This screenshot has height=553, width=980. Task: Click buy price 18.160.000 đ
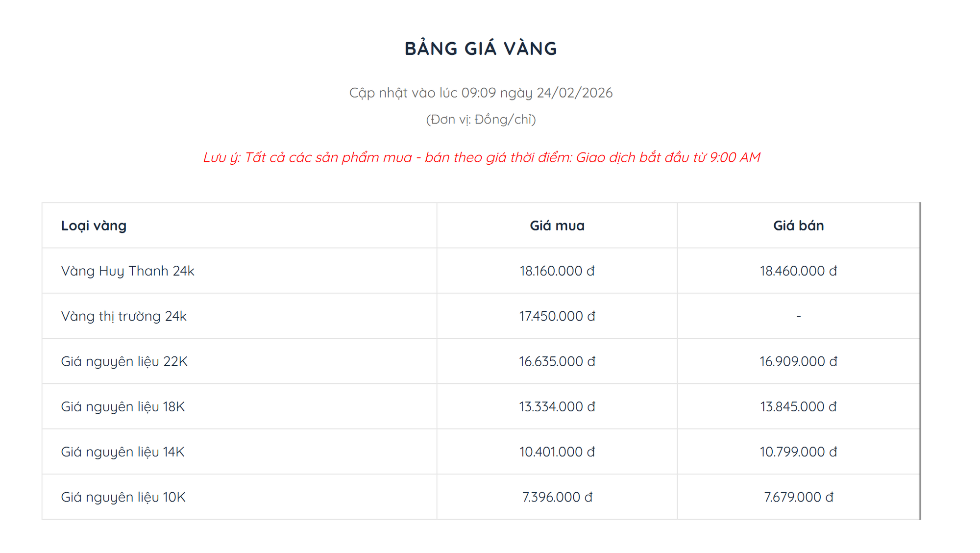coord(557,271)
